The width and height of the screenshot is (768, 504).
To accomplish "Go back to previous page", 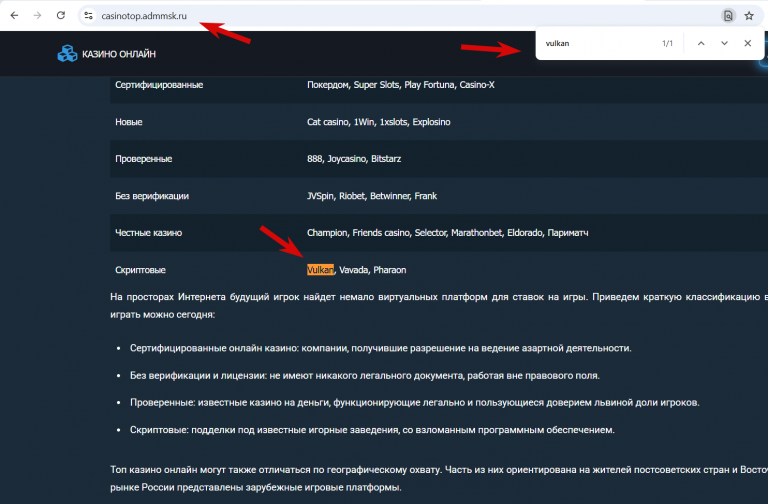I will tap(14, 16).
